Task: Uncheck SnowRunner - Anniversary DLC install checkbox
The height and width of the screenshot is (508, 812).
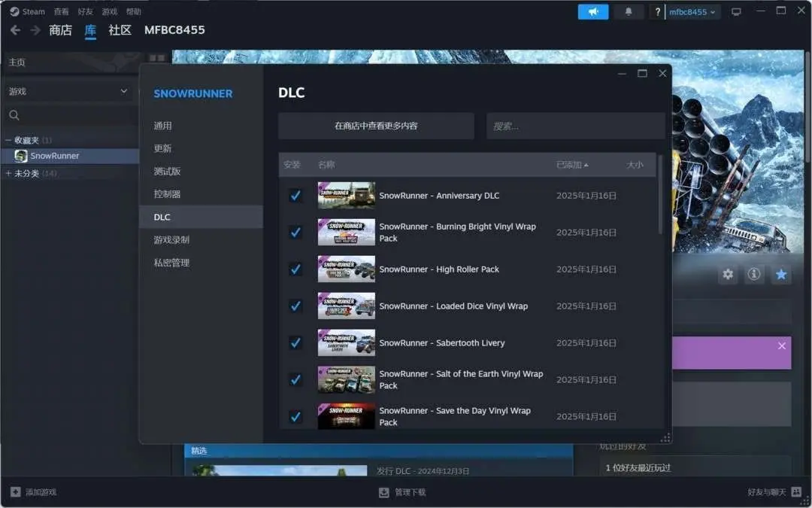Action: (295, 196)
